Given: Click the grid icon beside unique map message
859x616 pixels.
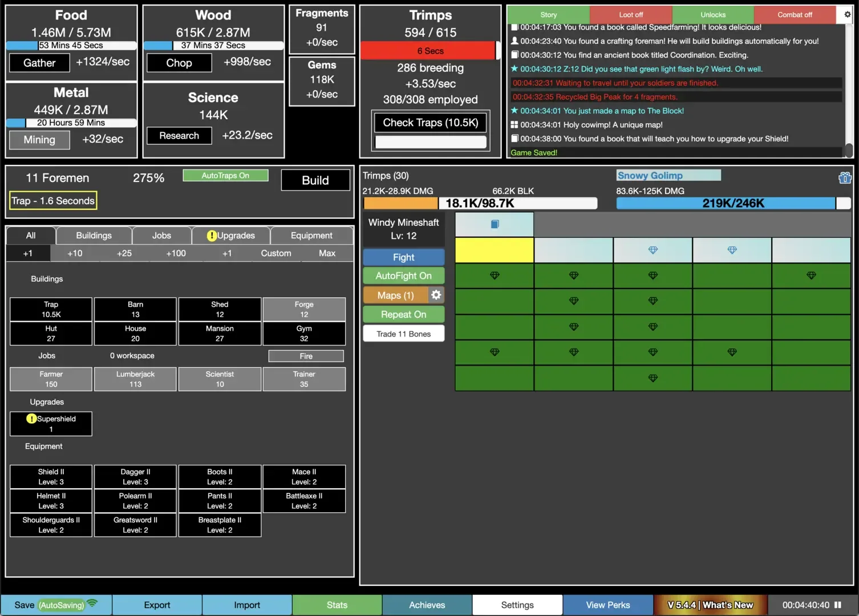Looking at the screenshot, I should click(514, 125).
